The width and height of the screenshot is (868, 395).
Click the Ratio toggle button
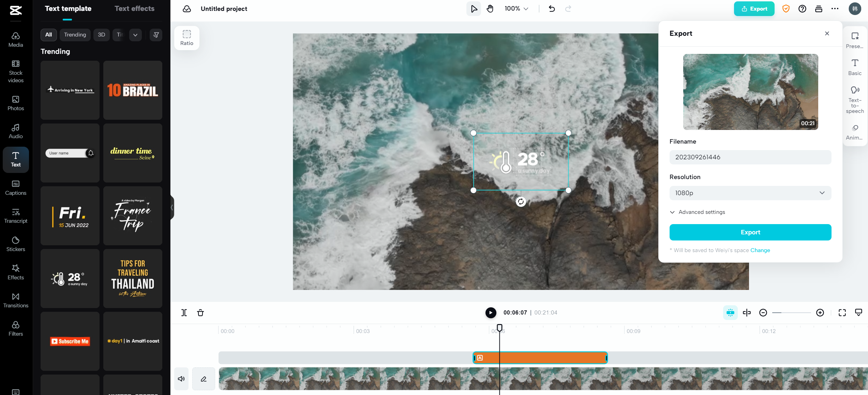(x=186, y=38)
